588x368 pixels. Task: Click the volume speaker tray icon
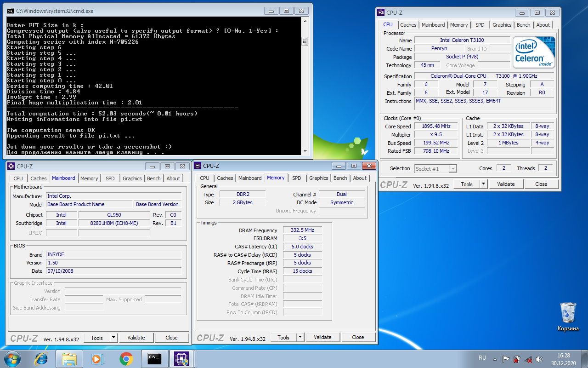[x=539, y=359]
